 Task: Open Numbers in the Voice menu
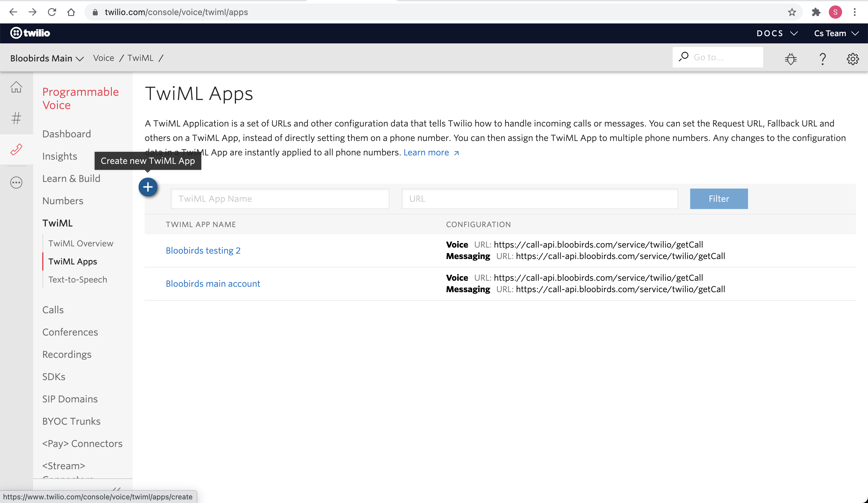point(63,201)
